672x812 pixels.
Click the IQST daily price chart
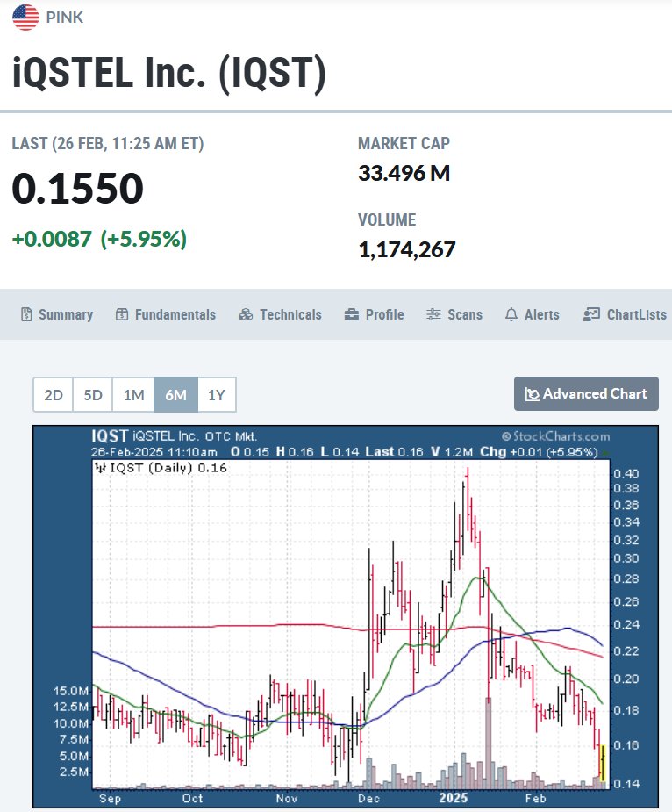tap(346, 616)
